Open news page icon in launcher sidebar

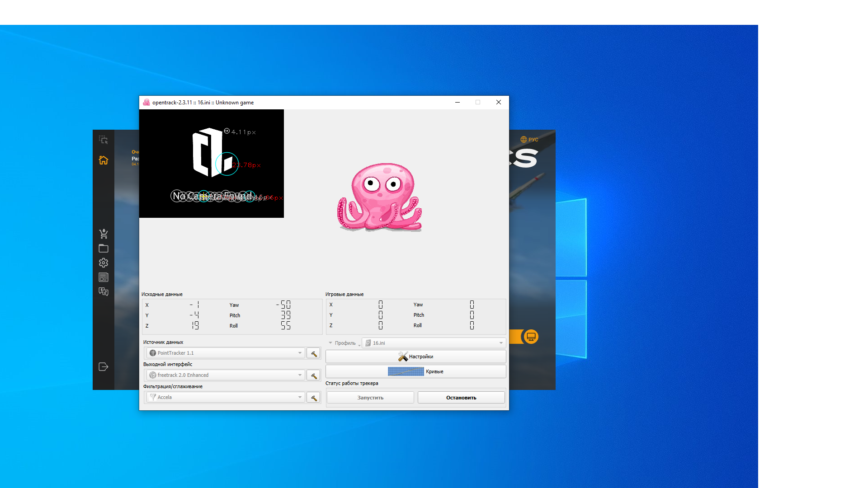pos(104,277)
